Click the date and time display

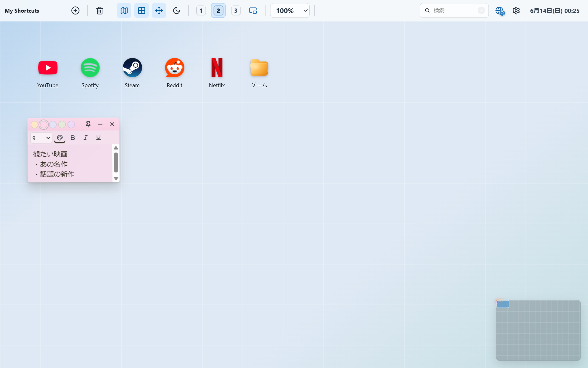pyautogui.click(x=554, y=11)
